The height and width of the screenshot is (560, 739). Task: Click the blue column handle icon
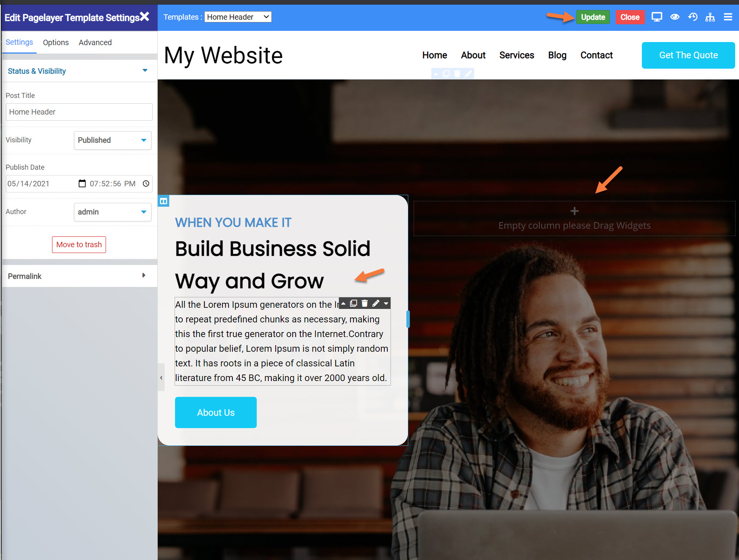point(163,201)
